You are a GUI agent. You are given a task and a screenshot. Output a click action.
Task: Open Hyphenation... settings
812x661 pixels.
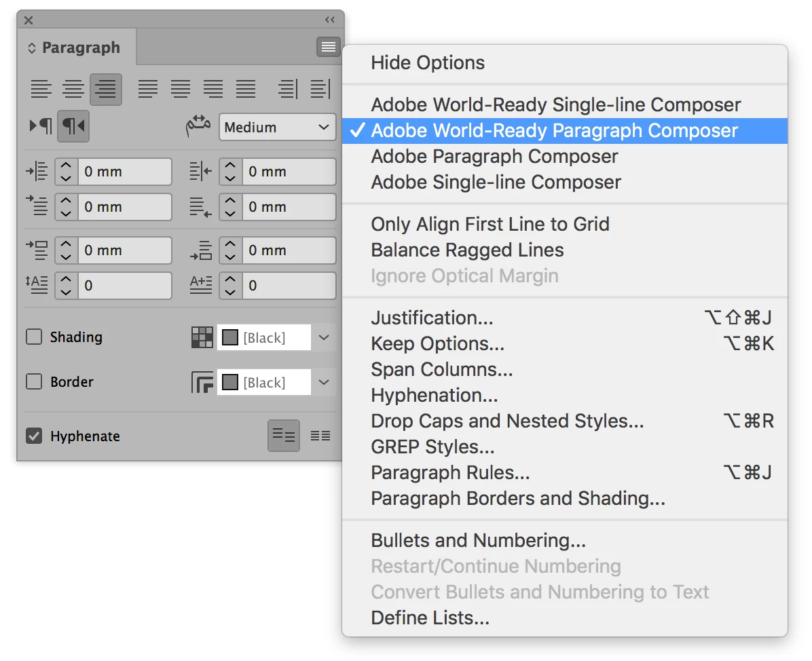[565, 396]
